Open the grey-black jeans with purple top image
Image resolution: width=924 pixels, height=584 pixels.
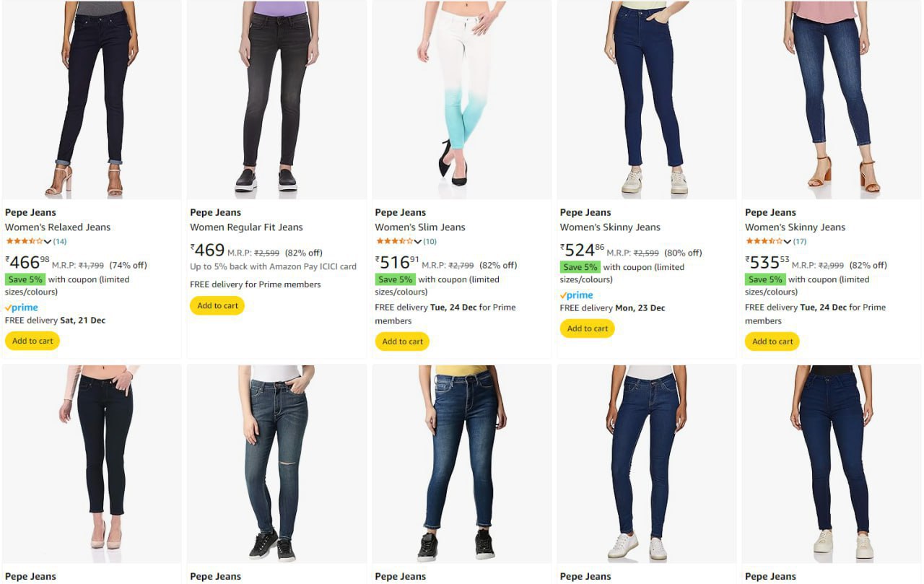point(277,100)
